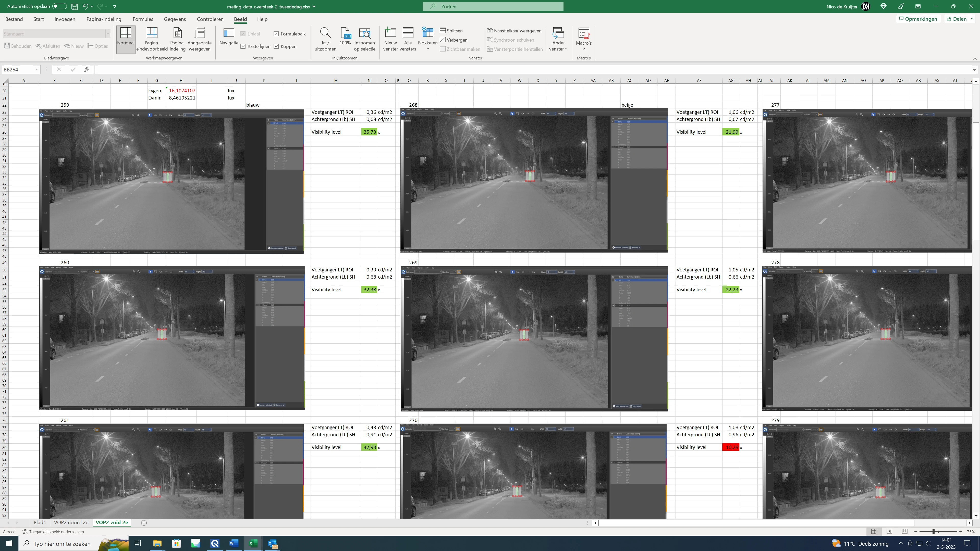This screenshot has height=551, width=980.
Task: Click the Save icon in title bar
Action: coord(75,6)
